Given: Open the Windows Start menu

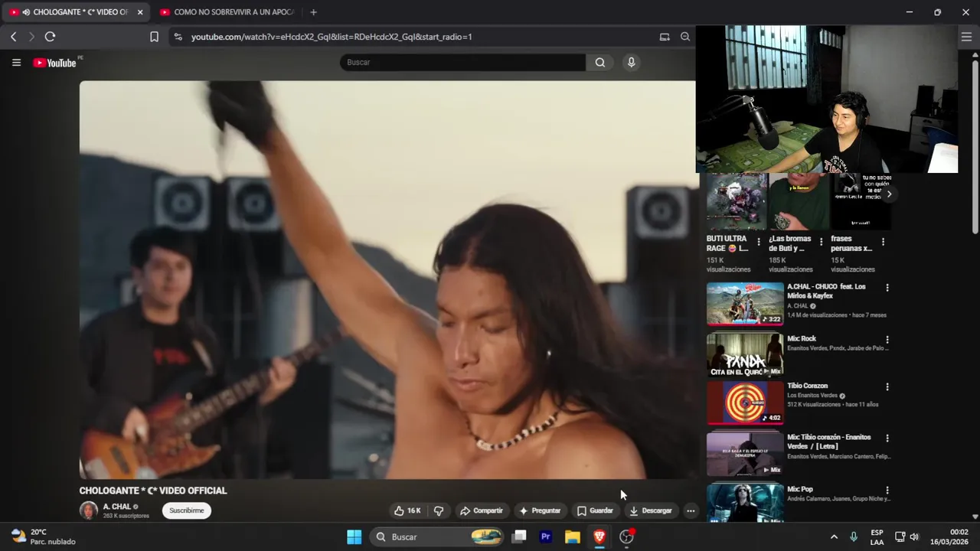Looking at the screenshot, I should point(354,537).
